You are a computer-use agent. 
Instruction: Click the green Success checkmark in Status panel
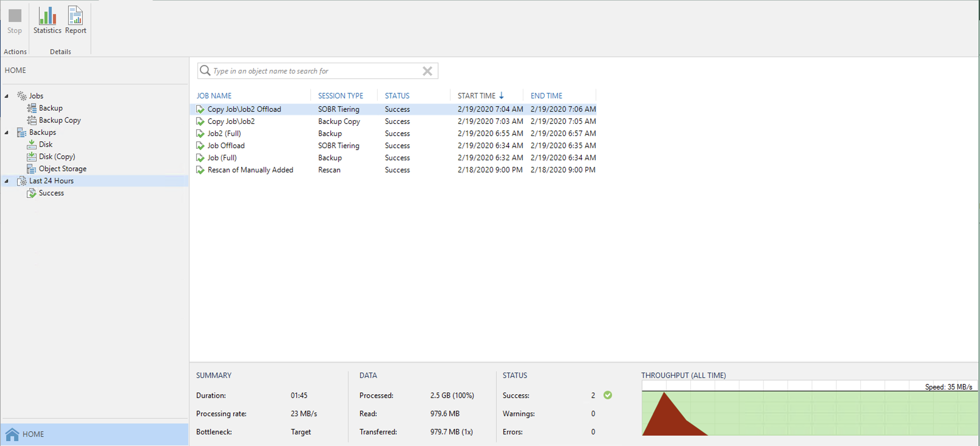click(607, 395)
